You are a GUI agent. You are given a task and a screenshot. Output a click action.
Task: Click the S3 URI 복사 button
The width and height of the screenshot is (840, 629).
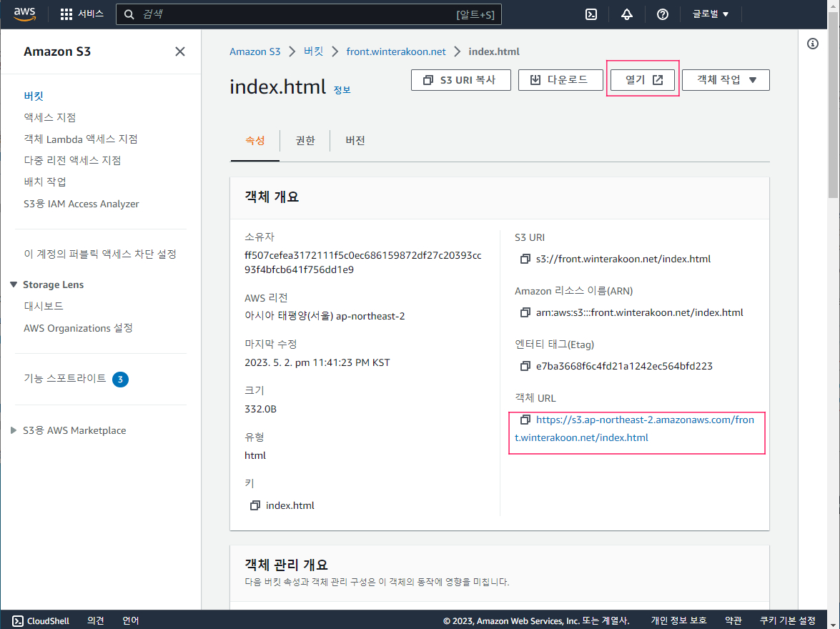pos(460,80)
